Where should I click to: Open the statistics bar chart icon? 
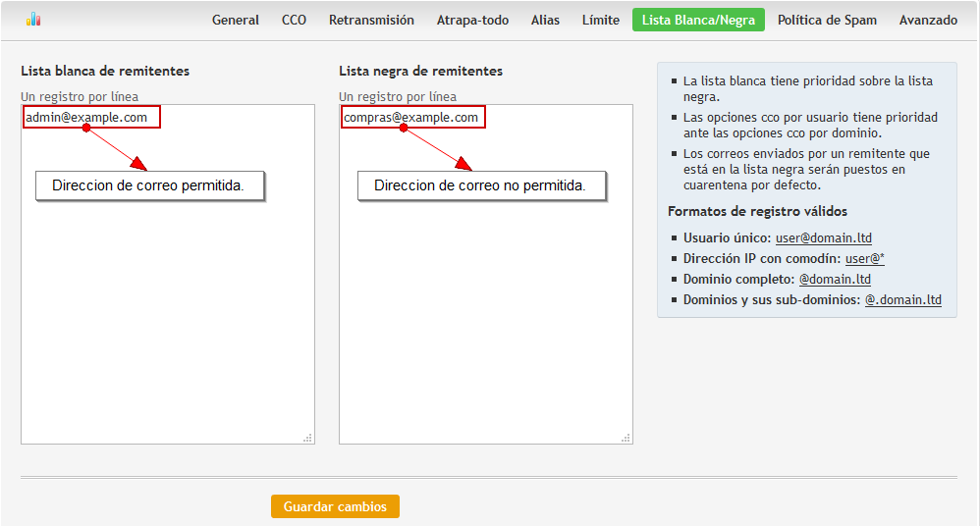point(33,20)
